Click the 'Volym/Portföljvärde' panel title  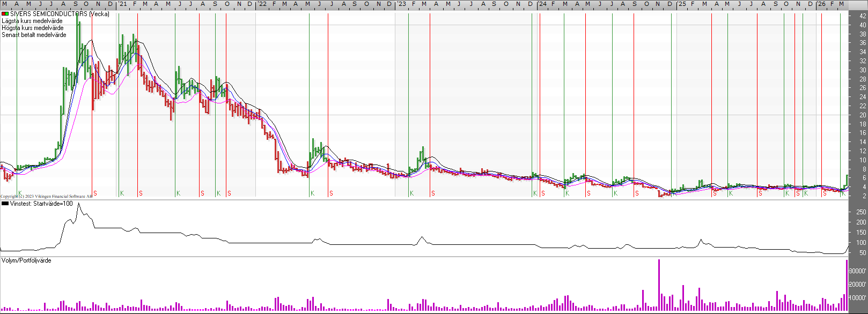(26, 260)
